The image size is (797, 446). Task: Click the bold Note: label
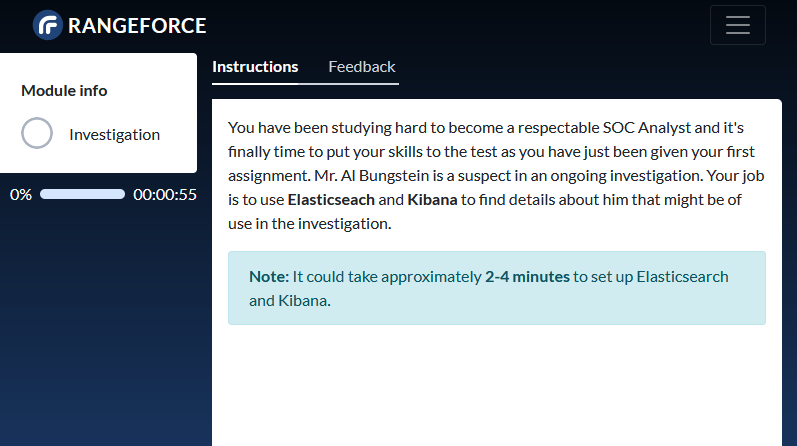(x=269, y=277)
